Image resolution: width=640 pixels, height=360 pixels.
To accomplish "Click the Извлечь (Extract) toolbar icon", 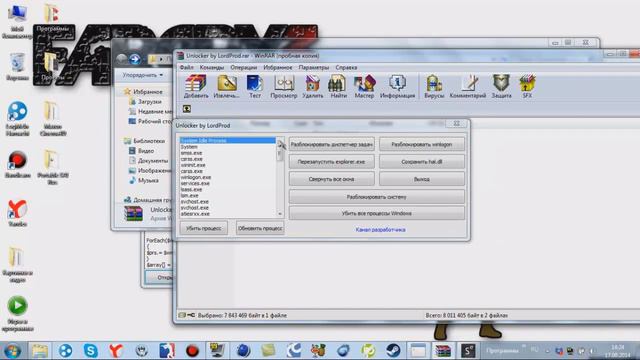I will [227, 86].
